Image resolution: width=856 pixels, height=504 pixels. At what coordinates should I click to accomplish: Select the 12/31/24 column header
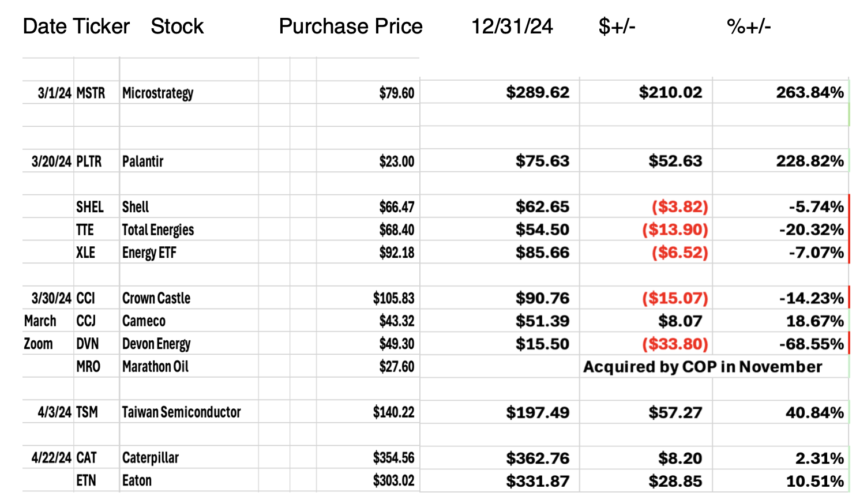512,27
